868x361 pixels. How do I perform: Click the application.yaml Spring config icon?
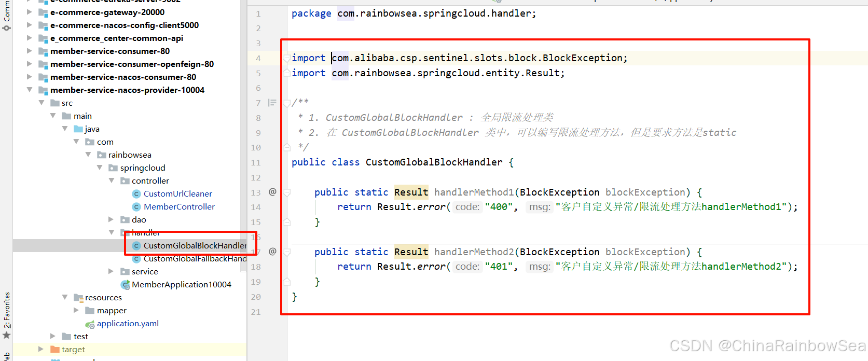(90, 324)
